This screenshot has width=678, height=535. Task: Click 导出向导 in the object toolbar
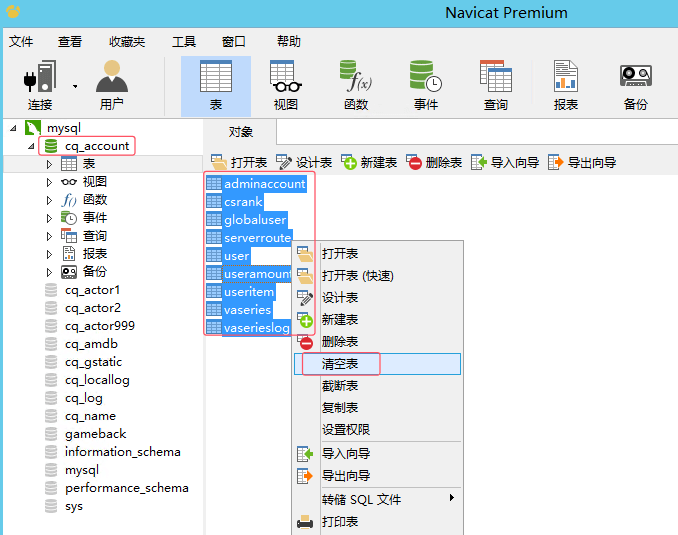(582, 163)
